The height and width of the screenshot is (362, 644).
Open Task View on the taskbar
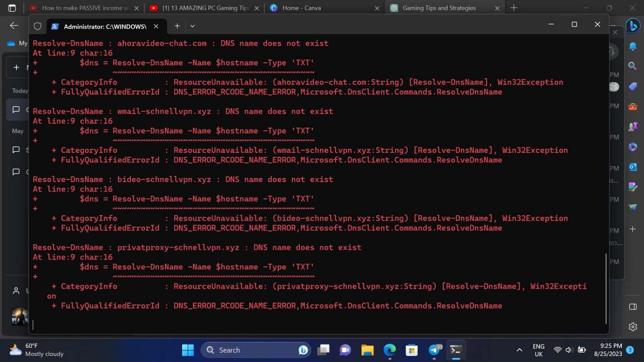323,350
